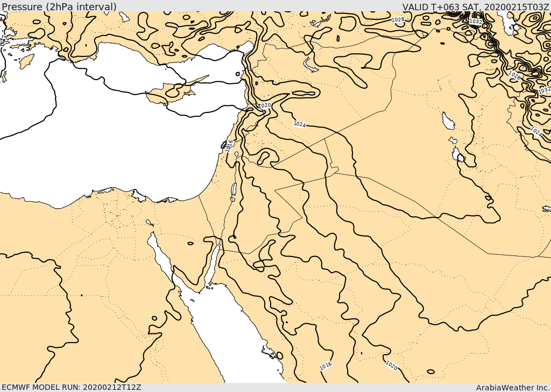The height and width of the screenshot is (392, 551).
Task: Click the 'Pressure (2hPa interval)' title text
Action: tap(59, 6)
